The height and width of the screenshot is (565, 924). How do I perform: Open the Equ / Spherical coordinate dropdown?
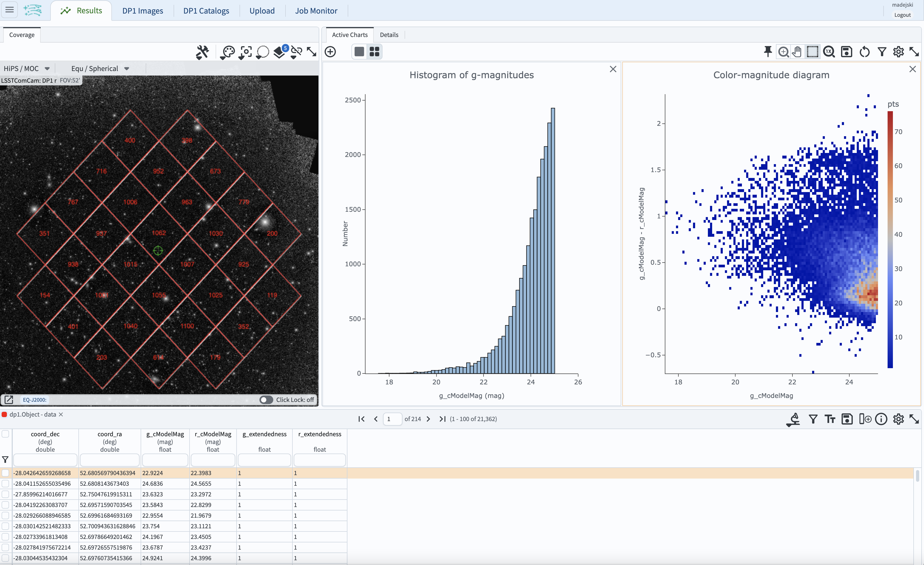(x=99, y=68)
